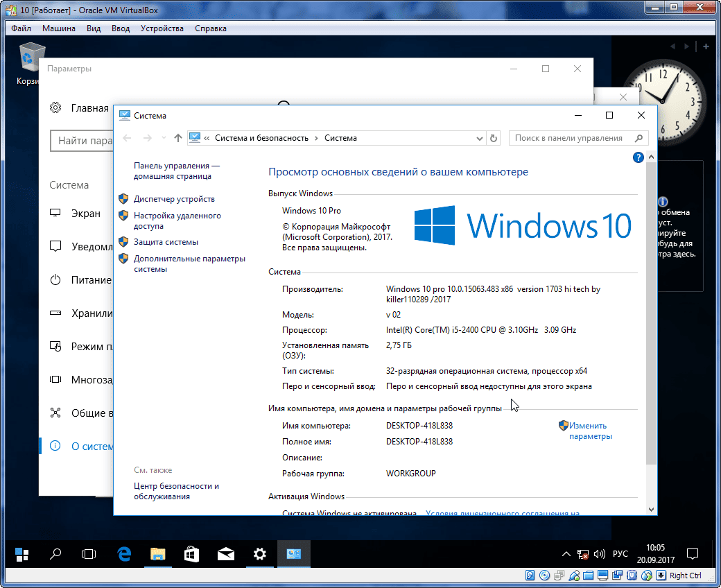Click VirtualBox CPU features indicator
Viewport: 721px width, 588px height.
pos(632,575)
